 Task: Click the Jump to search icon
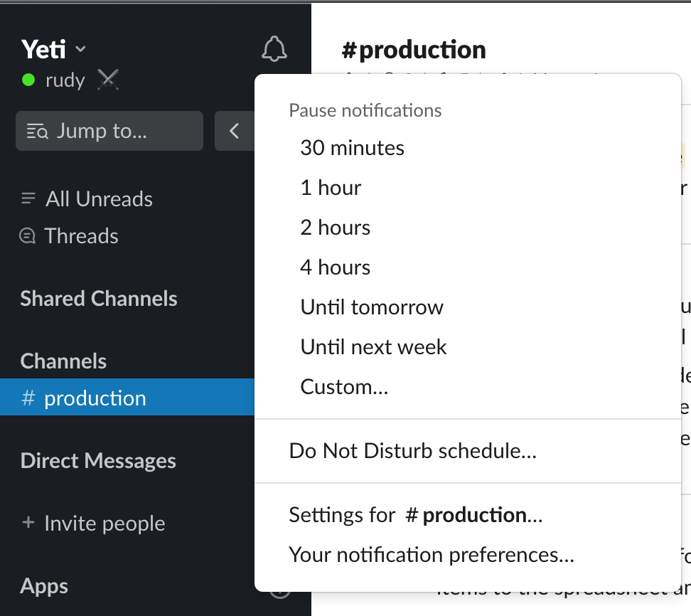[x=37, y=132]
